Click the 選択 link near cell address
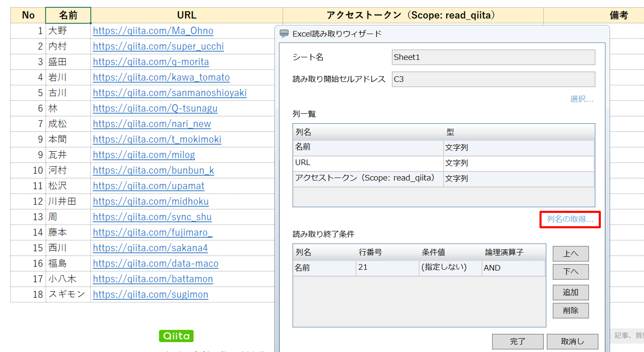Viewport: 644px width, 352px height. (582, 99)
